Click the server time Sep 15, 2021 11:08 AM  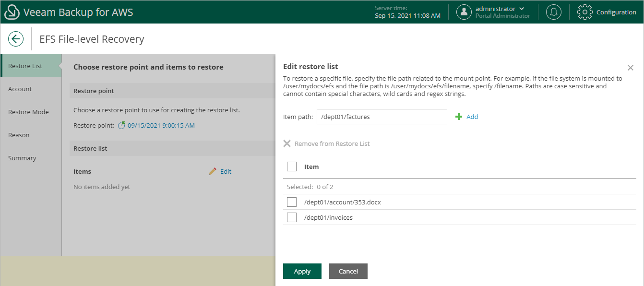click(407, 16)
